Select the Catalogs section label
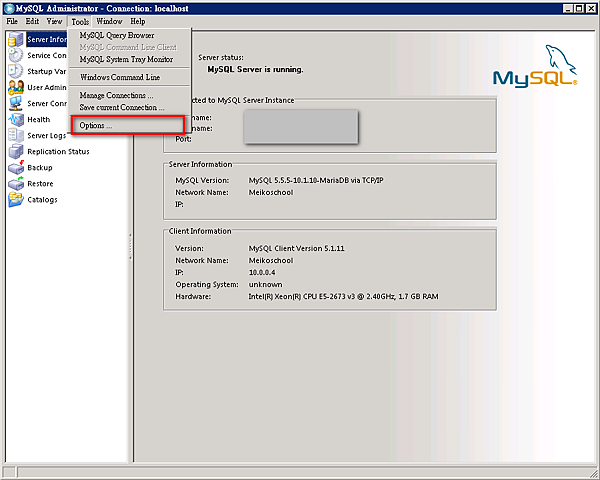Viewport: 600px width, 480px height. coord(42,200)
